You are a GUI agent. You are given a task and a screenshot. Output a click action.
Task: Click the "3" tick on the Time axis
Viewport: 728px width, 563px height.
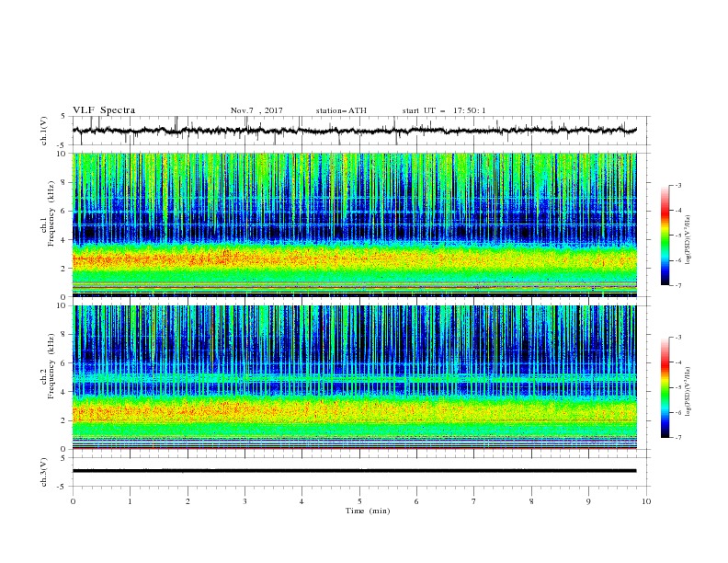coord(245,501)
